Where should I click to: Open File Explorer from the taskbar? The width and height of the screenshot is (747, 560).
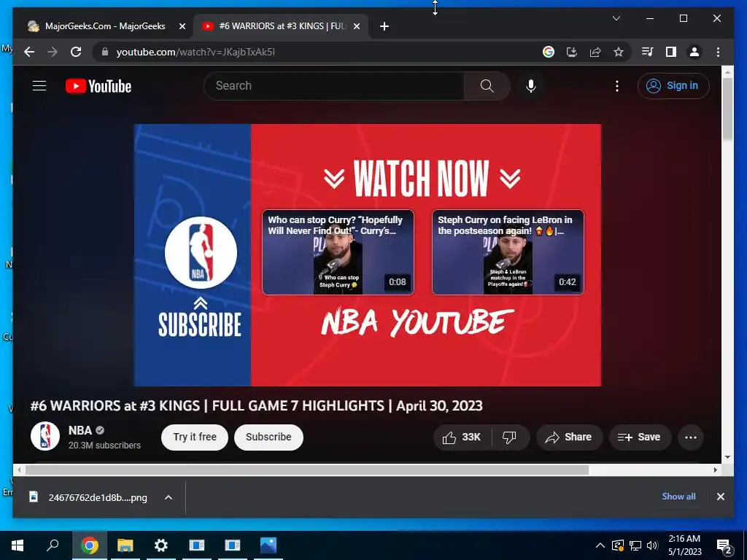point(125,545)
